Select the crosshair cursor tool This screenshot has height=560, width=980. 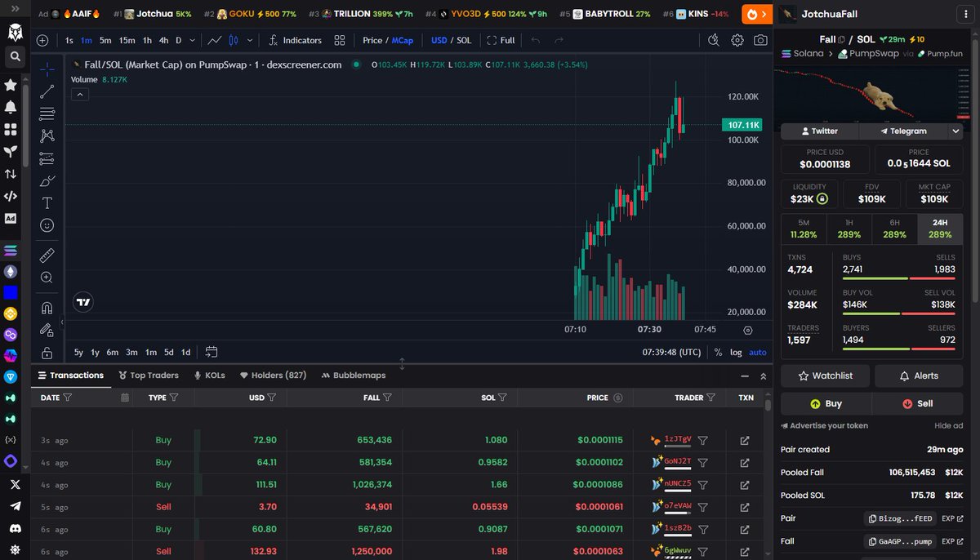pos(47,69)
